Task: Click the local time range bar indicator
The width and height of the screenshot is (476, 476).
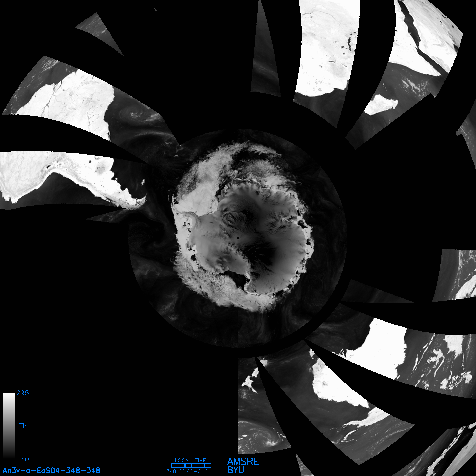Action: tap(192, 465)
